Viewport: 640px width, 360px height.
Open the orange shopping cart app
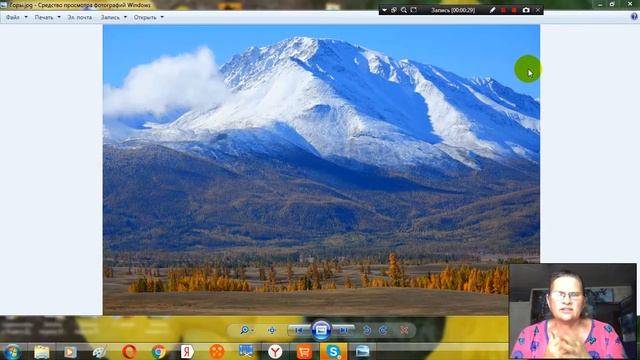tap(304, 351)
